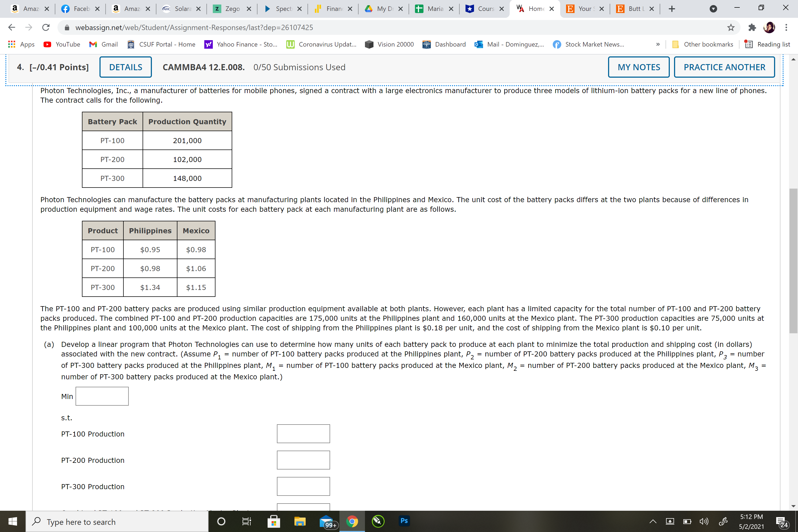
Task: Open the Mail - Dominguez Outlook bookmark
Action: pos(509,44)
